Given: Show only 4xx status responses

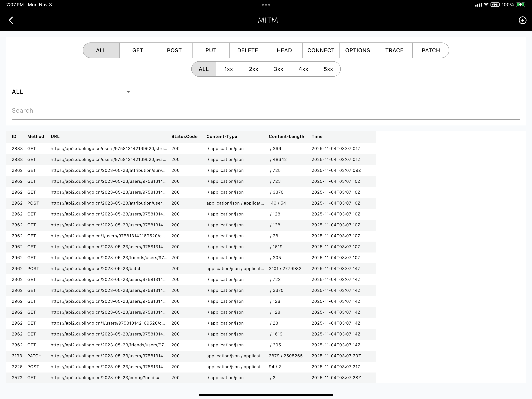Looking at the screenshot, I should pos(303,69).
